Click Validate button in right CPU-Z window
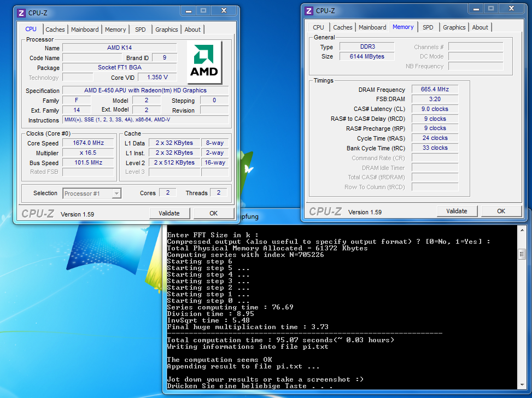The image size is (532, 398). (x=457, y=211)
